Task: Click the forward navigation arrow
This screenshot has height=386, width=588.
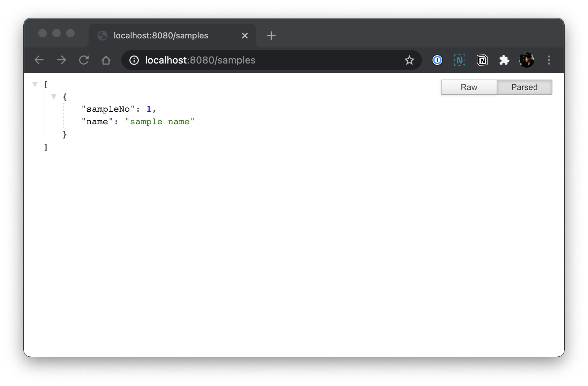Action: [61, 60]
